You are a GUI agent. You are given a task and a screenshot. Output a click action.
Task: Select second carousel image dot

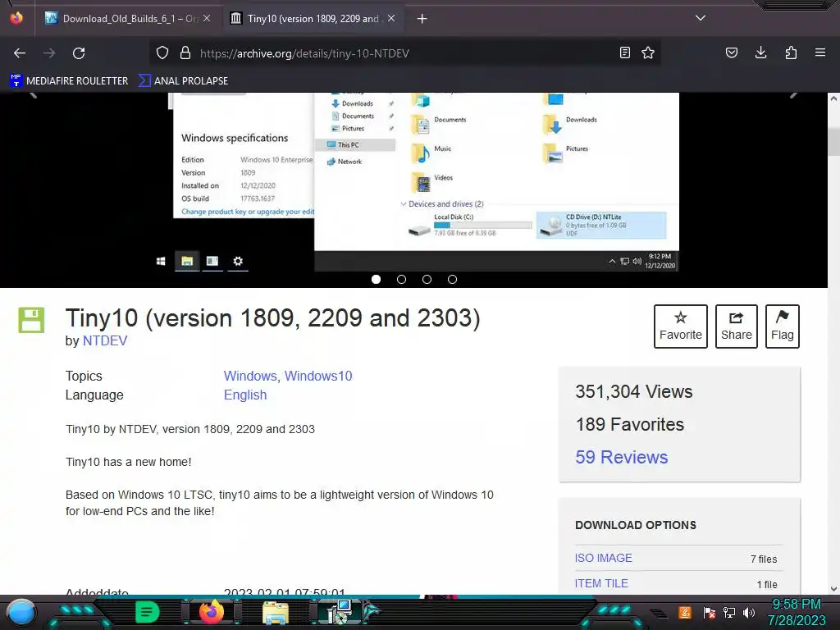(401, 279)
